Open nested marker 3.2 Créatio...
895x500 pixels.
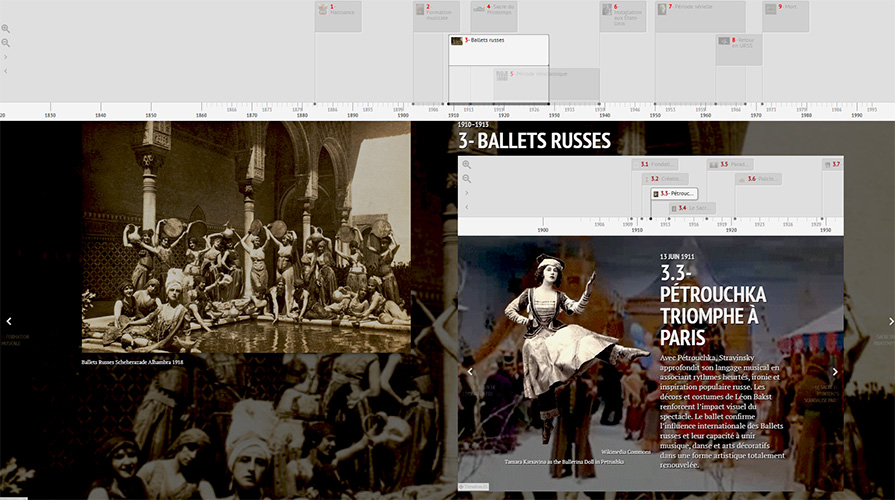[x=666, y=179]
